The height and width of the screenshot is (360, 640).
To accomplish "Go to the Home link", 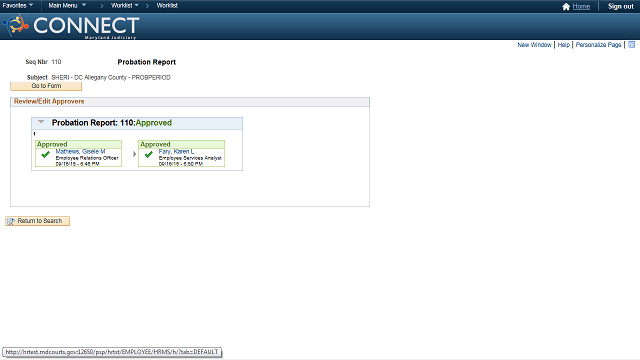I will tap(581, 7).
